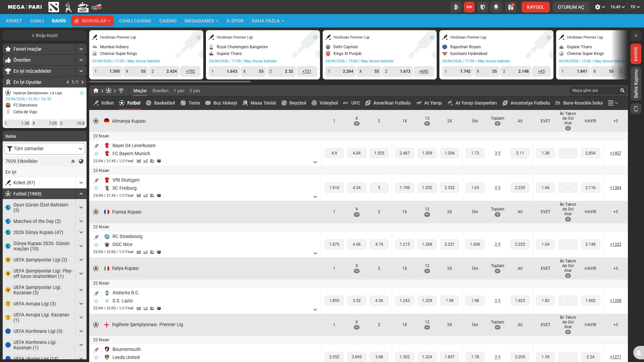Click the red VIP badge
Viewport: 644px width, 362px height.
(x=469, y=7)
